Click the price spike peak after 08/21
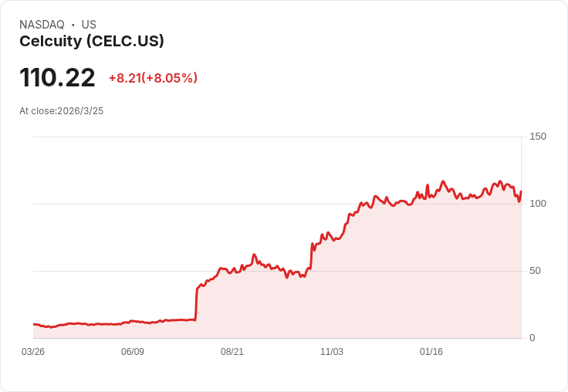 coord(254,255)
